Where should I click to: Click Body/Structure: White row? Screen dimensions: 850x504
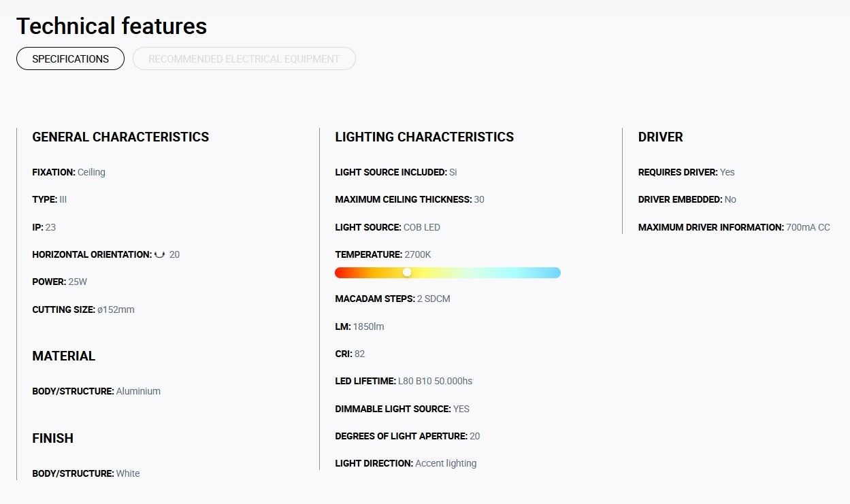click(x=86, y=473)
